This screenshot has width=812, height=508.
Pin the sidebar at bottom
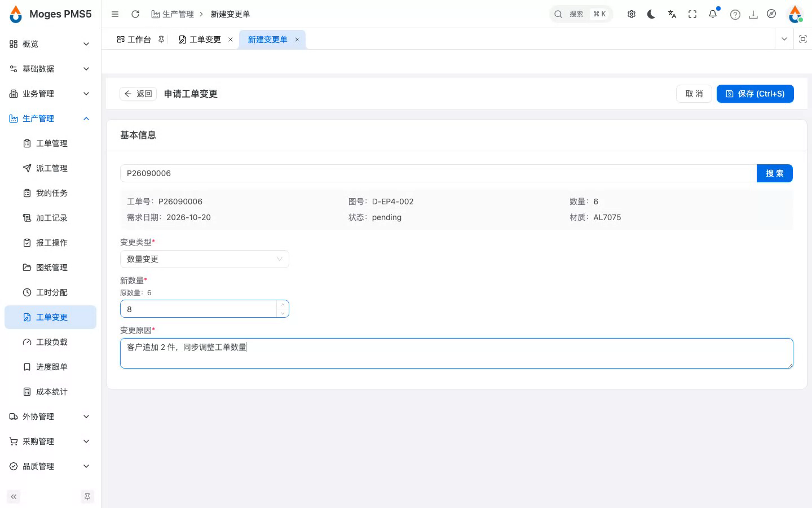click(87, 497)
